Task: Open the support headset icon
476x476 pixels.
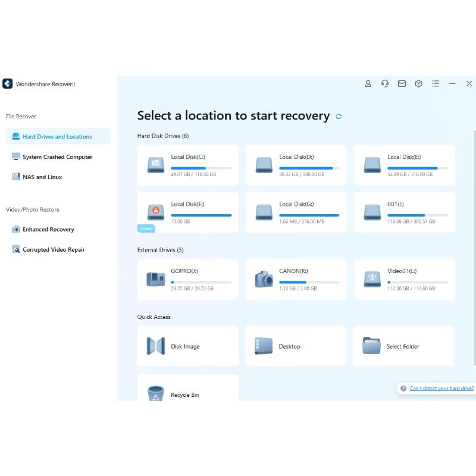Action: click(x=385, y=84)
